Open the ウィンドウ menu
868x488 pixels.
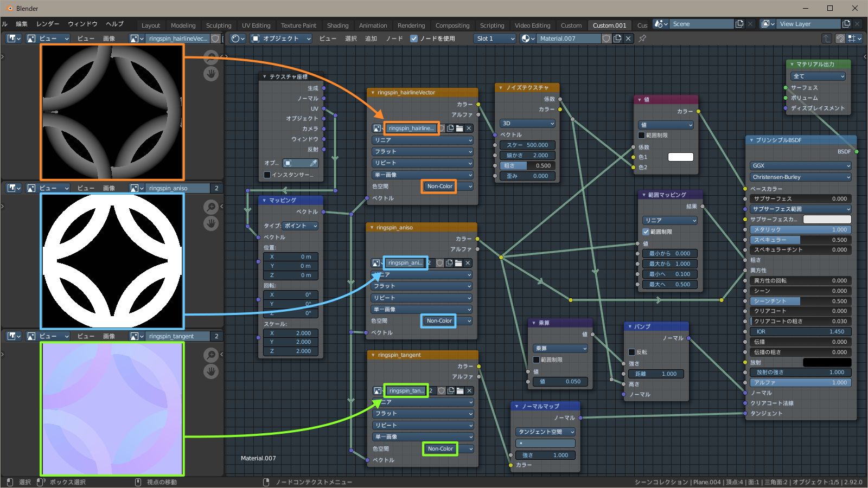click(82, 24)
